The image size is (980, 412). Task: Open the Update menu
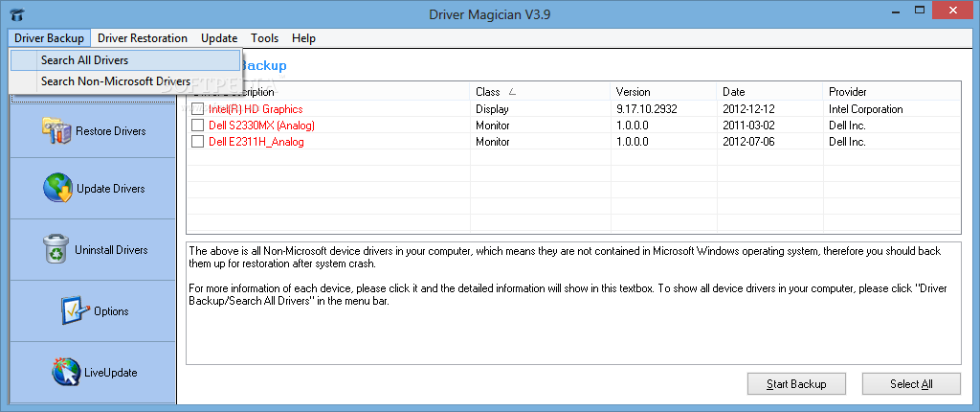click(219, 38)
